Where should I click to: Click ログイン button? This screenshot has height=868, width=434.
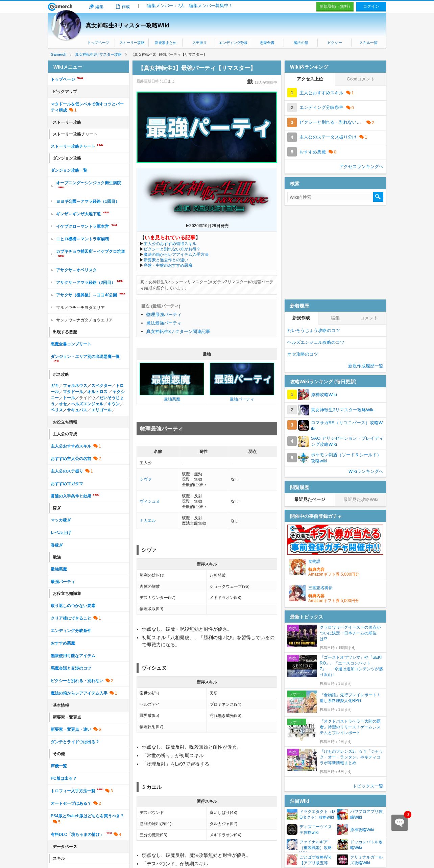click(371, 6)
